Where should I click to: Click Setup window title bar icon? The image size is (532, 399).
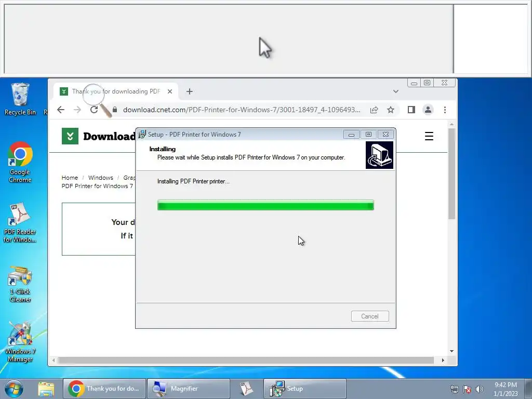[142, 135]
